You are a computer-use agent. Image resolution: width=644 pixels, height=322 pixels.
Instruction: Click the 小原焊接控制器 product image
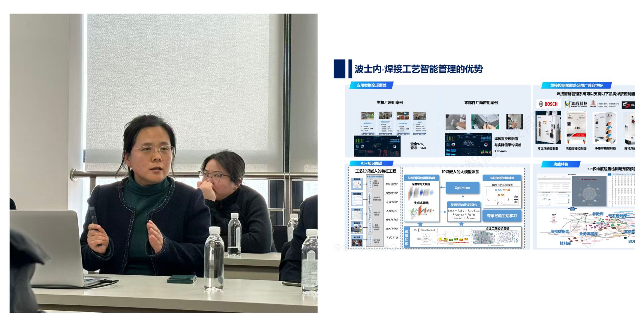(605, 128)
